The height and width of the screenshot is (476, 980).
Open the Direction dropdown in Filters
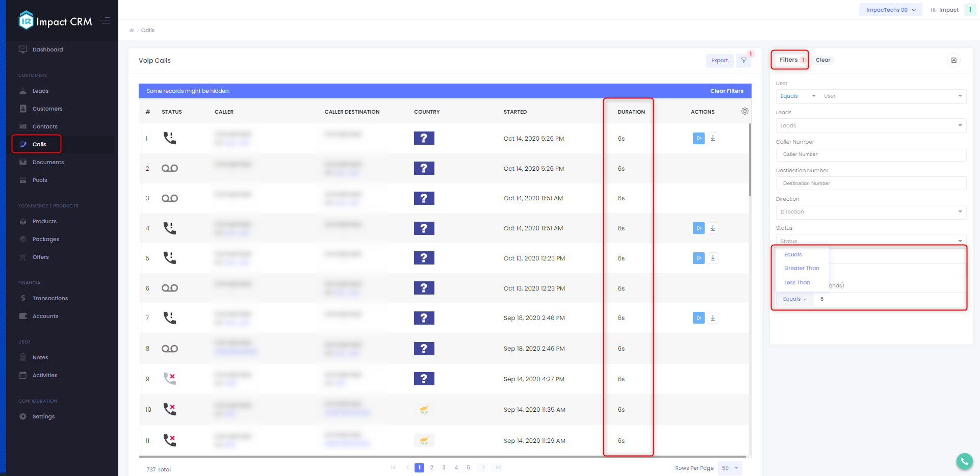click(x=870, y=211)
